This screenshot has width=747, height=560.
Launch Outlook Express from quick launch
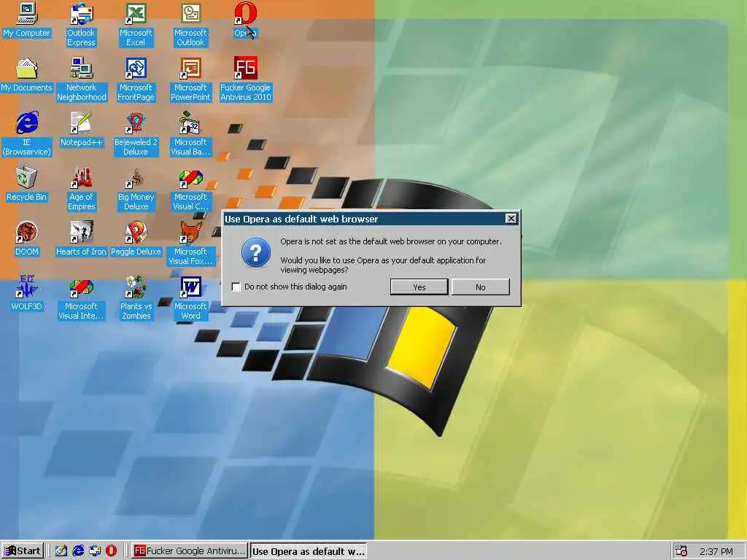pos(94,551)
